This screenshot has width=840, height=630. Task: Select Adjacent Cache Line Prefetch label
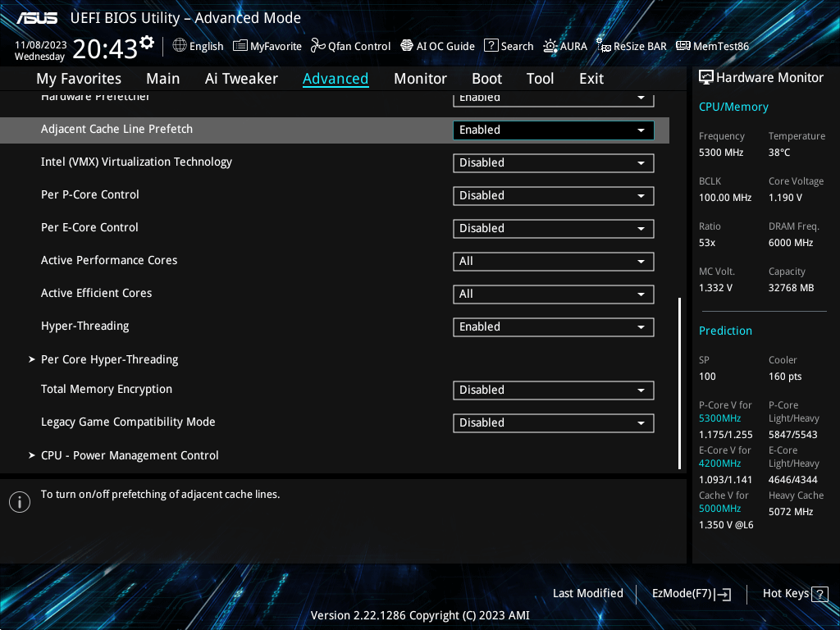(116, 129)
